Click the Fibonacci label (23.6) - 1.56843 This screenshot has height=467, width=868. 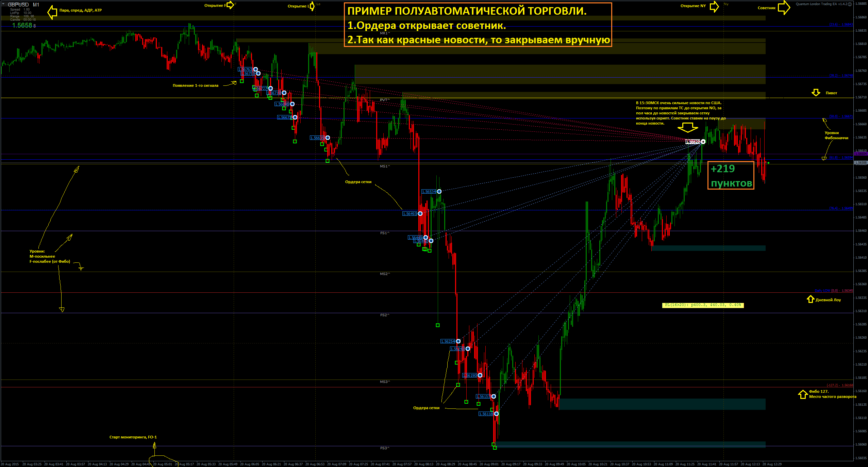(x=841, y=25)
